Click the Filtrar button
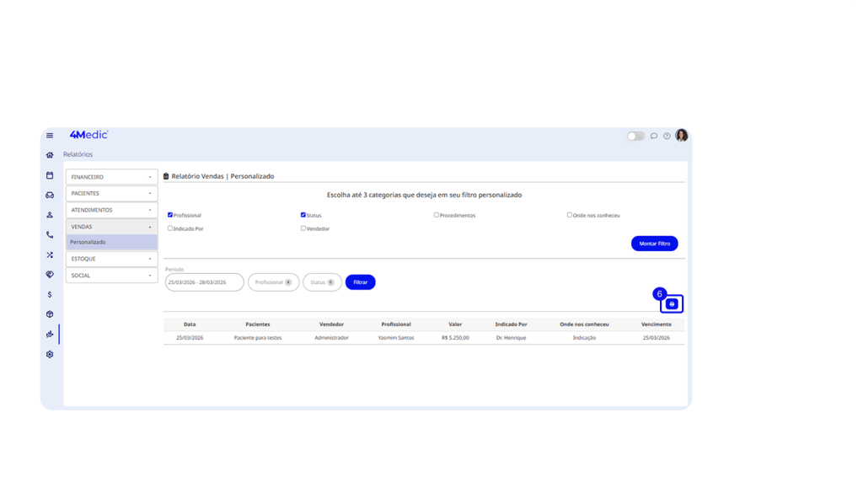This screenshot has height=504, width=863. tap(360, 282)
